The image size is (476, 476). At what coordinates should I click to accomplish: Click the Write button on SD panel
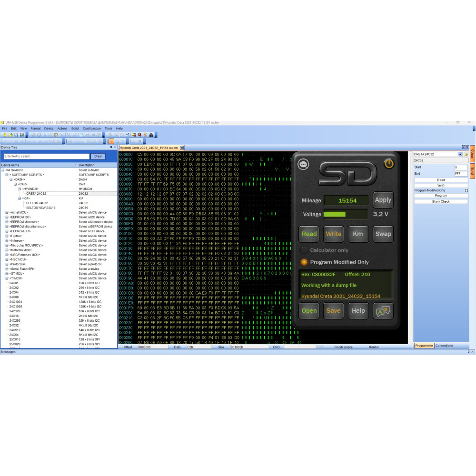coord(334,234)
